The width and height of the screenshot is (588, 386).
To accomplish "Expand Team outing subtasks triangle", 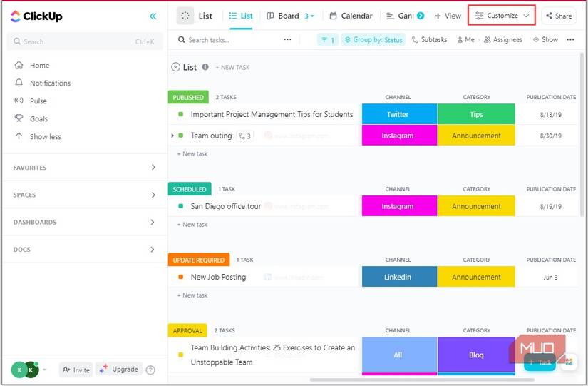I will coord(172,135).
